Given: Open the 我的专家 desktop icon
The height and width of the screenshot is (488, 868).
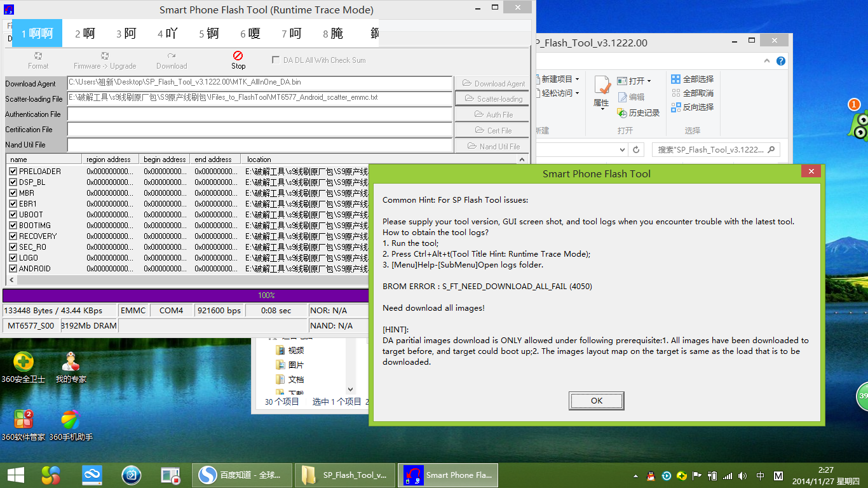Looking at the screenshot, I should point(71,367).
